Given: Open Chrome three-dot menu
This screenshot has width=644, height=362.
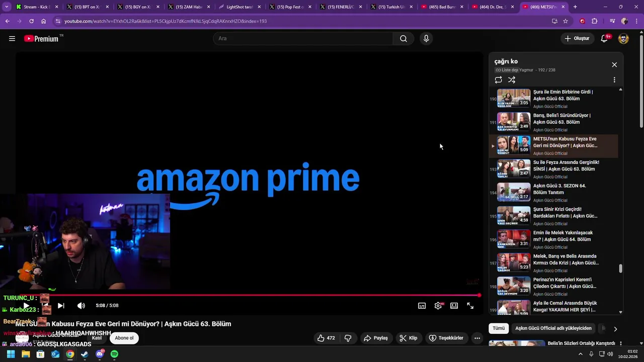Looking at the screenshot, I should (x=636, y=21).
